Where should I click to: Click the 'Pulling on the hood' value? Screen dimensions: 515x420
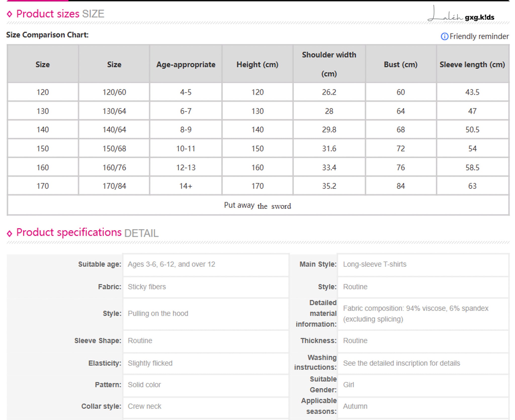coord(158,313)
